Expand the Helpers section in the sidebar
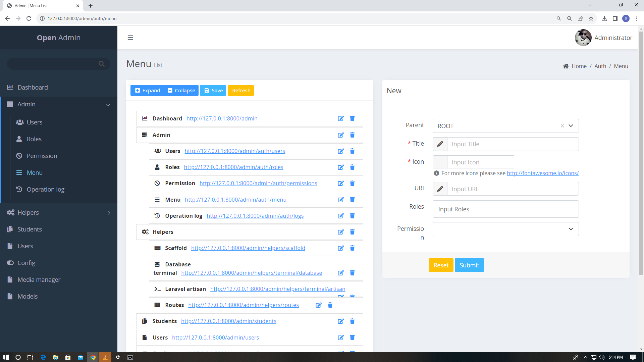 109,212
